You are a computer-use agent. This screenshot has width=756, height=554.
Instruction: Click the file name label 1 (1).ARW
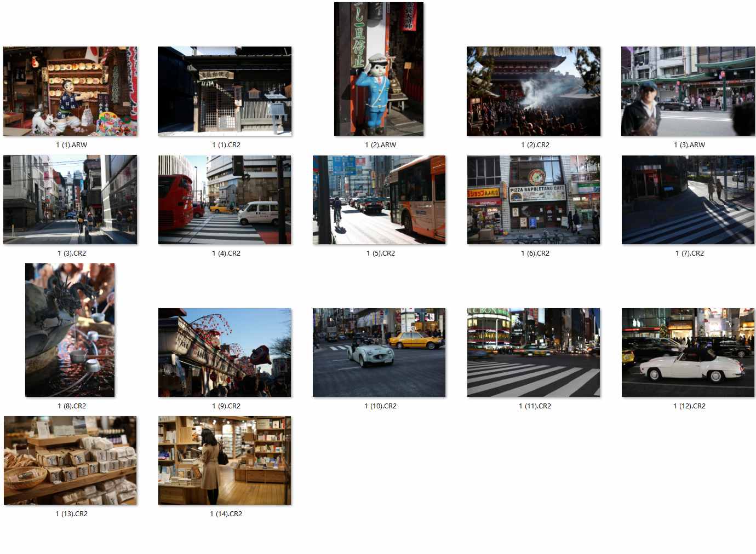(x=72, y=145)
